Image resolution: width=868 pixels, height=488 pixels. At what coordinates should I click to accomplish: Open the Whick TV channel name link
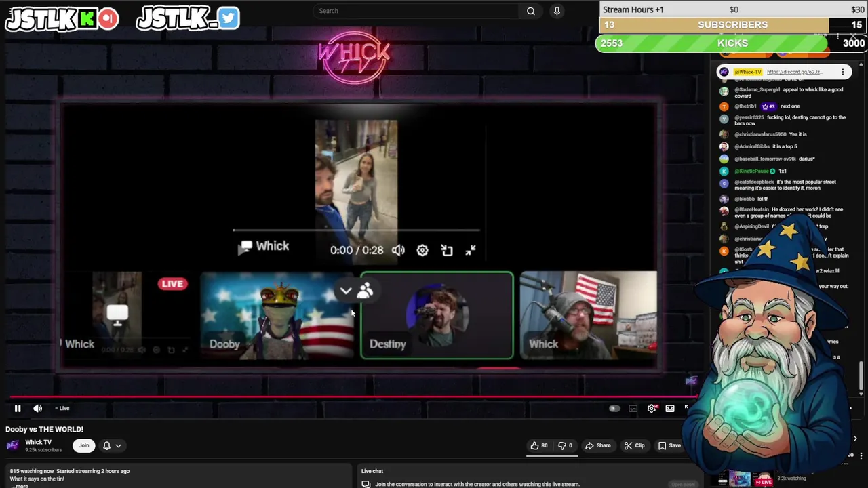click(x=38, y=442)
